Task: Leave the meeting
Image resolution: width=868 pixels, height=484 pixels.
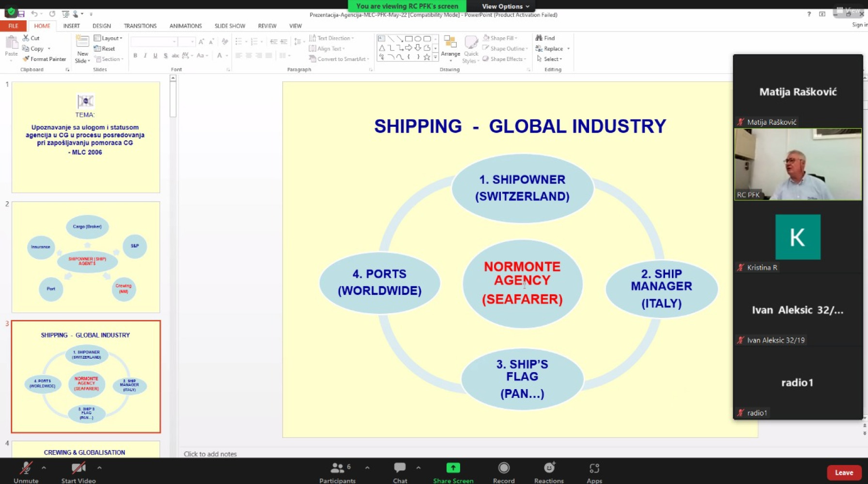Action: pyautogui.click(x=843, y=472)
